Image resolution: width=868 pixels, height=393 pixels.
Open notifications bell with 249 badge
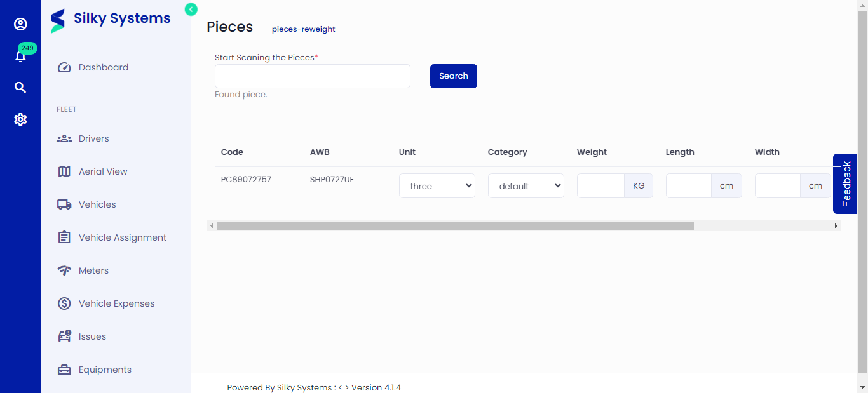click(x=20, y=57)
